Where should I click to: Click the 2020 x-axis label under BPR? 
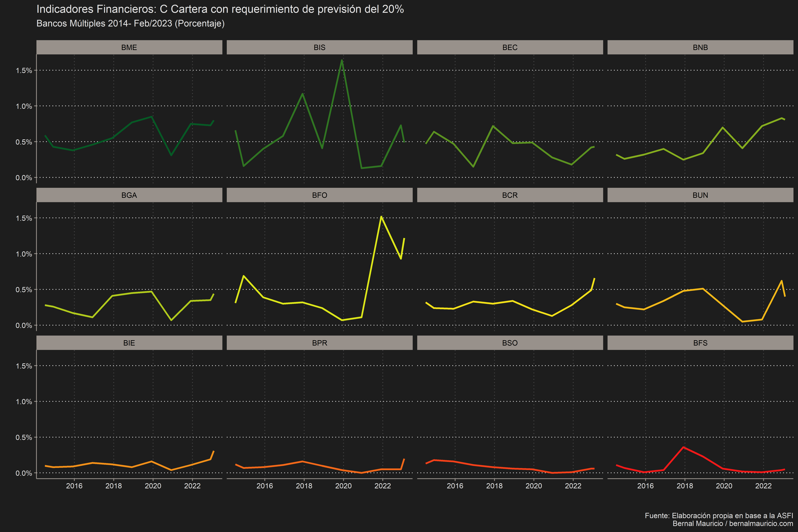pos(343,486)
